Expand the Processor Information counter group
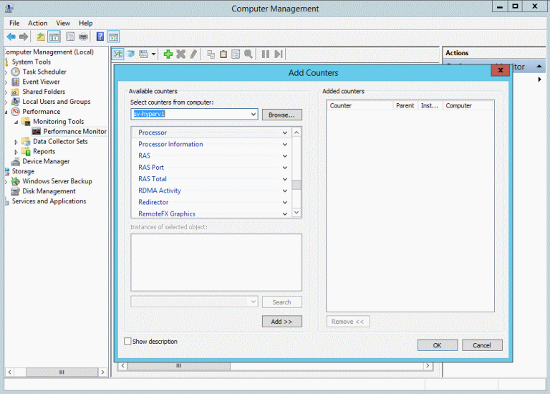Viewport: 550px width, 394px height. (x=285, y=145)
